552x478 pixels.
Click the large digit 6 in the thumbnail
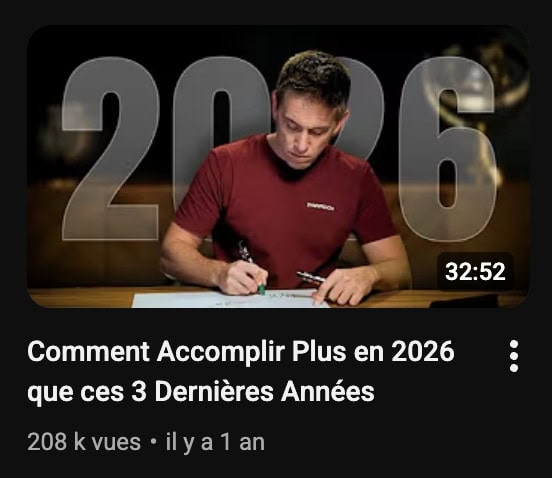(449, 149)
